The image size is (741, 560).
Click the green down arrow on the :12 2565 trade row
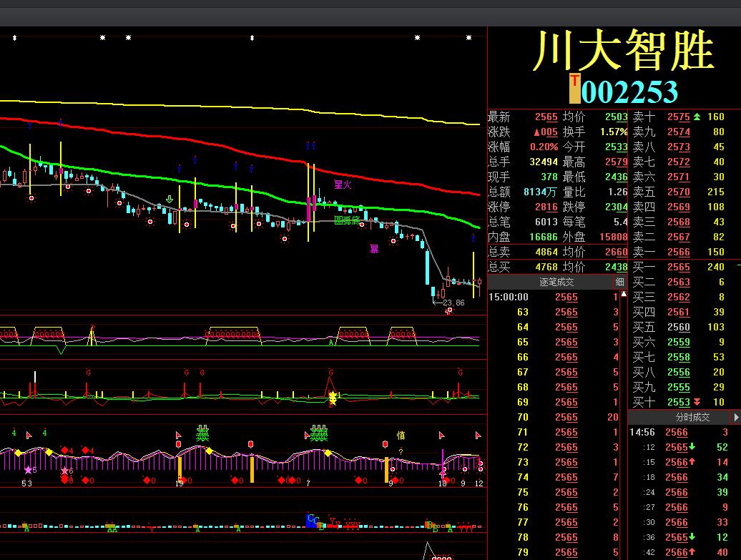(x=692, y=446)
